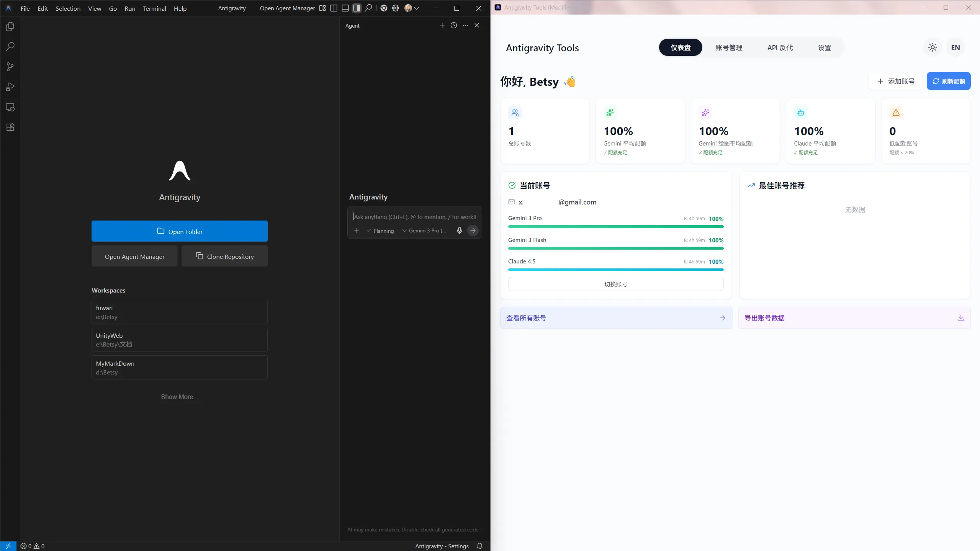
Task: Click the Open Folder button
Action: click(179, 231)
